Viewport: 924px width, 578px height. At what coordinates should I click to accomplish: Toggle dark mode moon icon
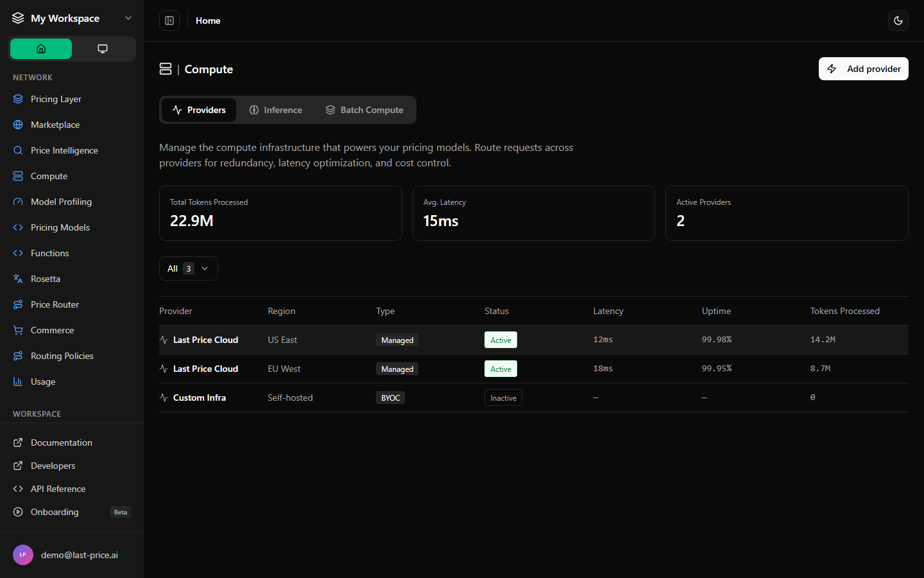point(898,21)
